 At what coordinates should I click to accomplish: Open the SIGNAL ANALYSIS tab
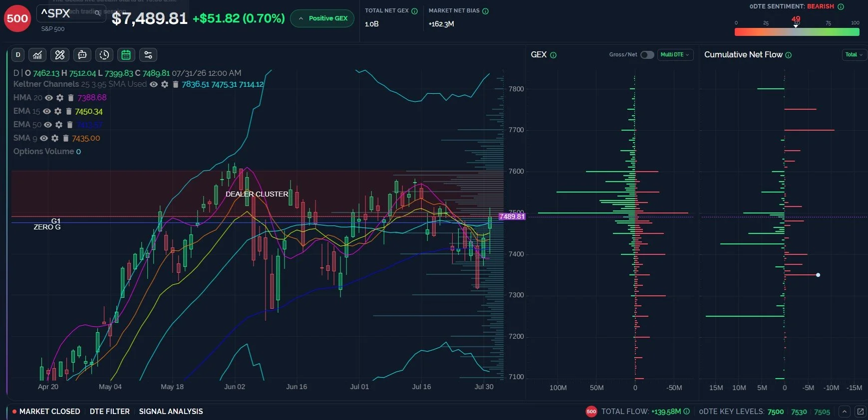click(171, 412)
